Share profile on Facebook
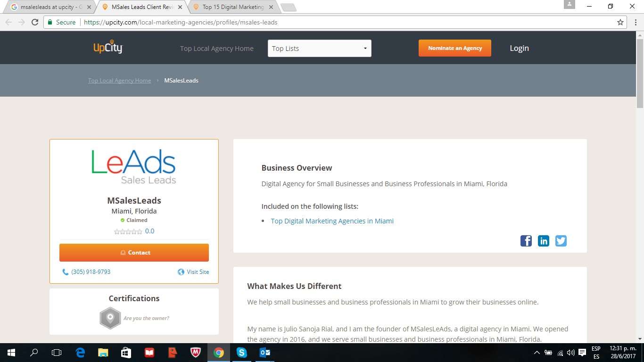The image size is (644, 362). point(526,241)
